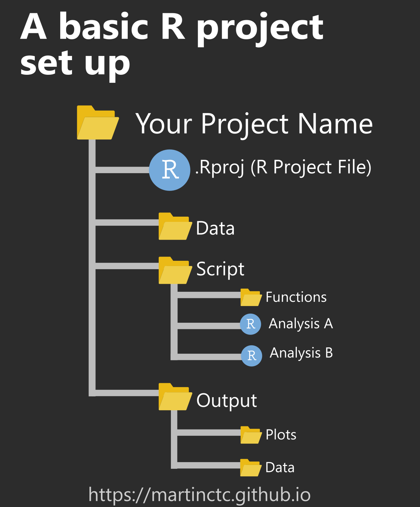Click the Analysis A R script icon
The width and height of the screenshot is (420, 507).
pos(251,324)
